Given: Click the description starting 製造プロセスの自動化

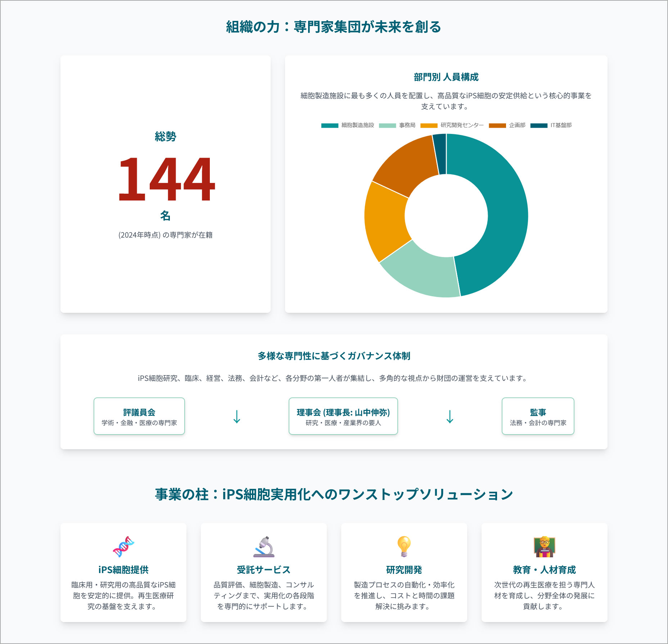Looking at the screenshot, I should pos(404,596).
